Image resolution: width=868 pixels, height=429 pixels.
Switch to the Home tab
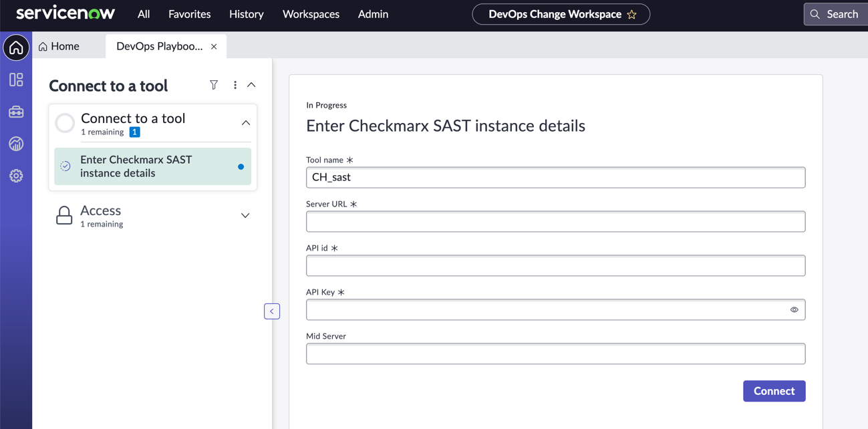click(x=59, y=46)
